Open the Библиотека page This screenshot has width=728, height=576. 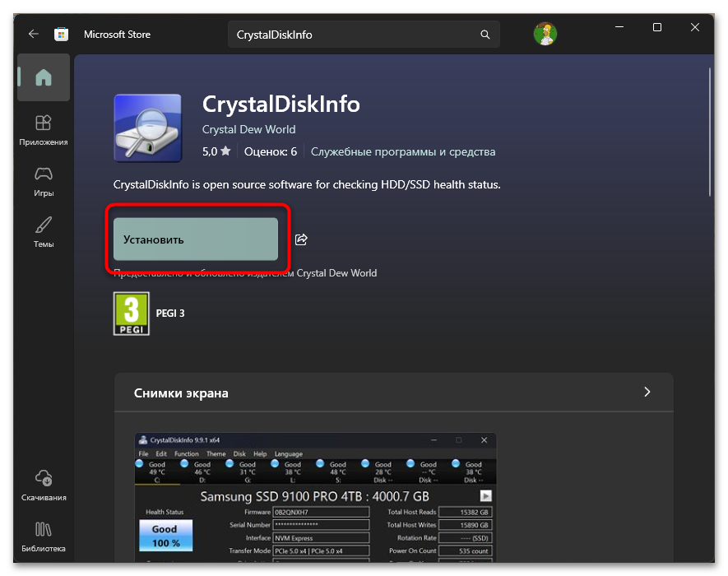tap(44, 537)
